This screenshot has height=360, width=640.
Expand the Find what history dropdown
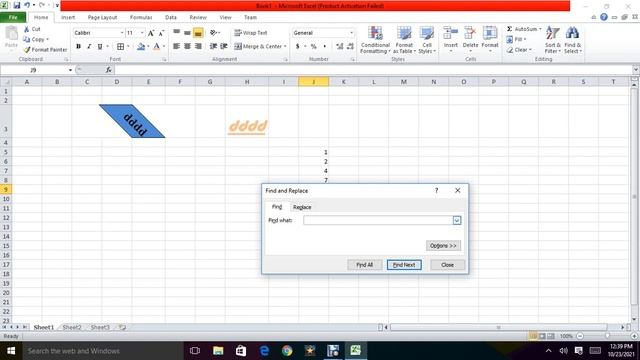pos(457,220)
